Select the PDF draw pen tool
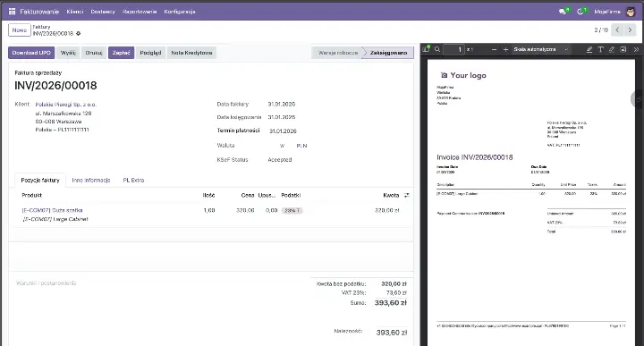644x346 pixels. [612, 49]
